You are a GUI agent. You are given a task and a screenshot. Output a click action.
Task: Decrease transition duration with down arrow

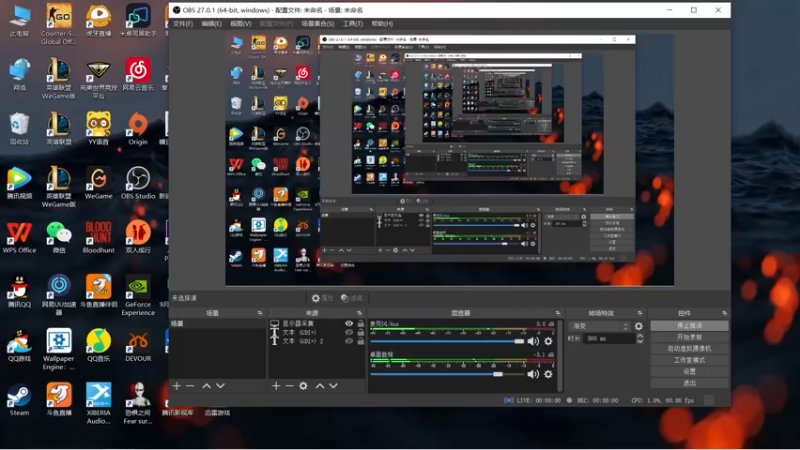pos(640,341)
